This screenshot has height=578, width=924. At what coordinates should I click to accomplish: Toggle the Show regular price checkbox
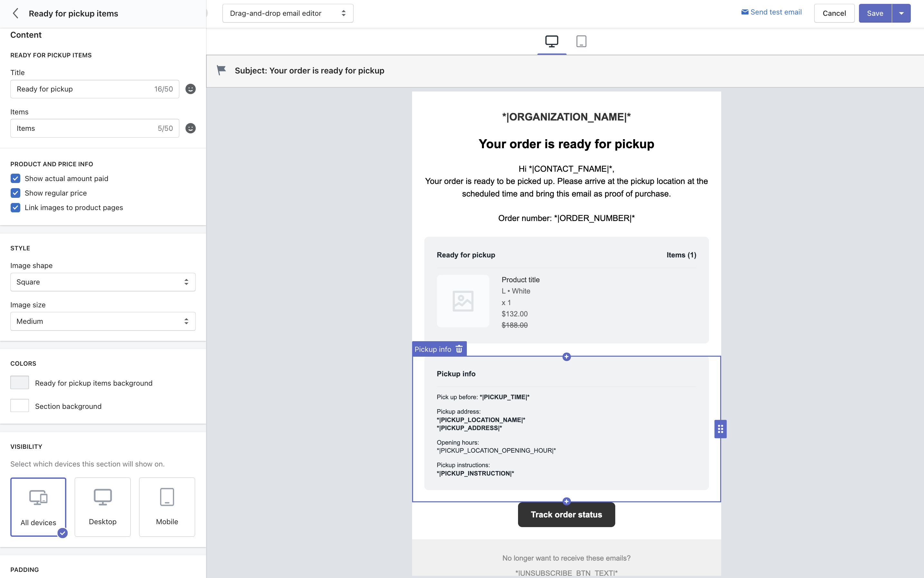16,193
